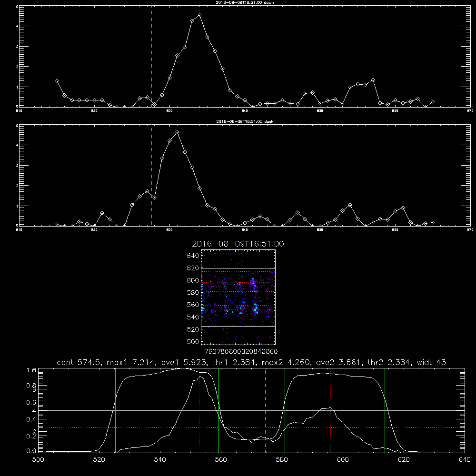Click x-axis label 840 under the dusk plot
This screenshot has width=476, height=476.
point(245,230)
